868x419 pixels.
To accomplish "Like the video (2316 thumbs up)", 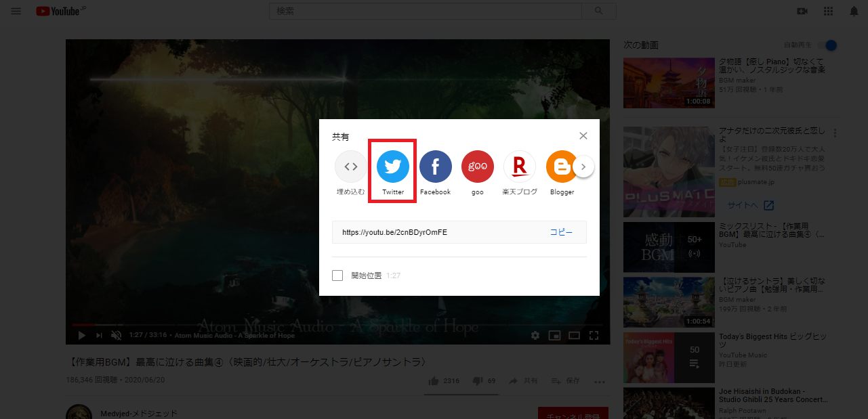I will 444,381.
